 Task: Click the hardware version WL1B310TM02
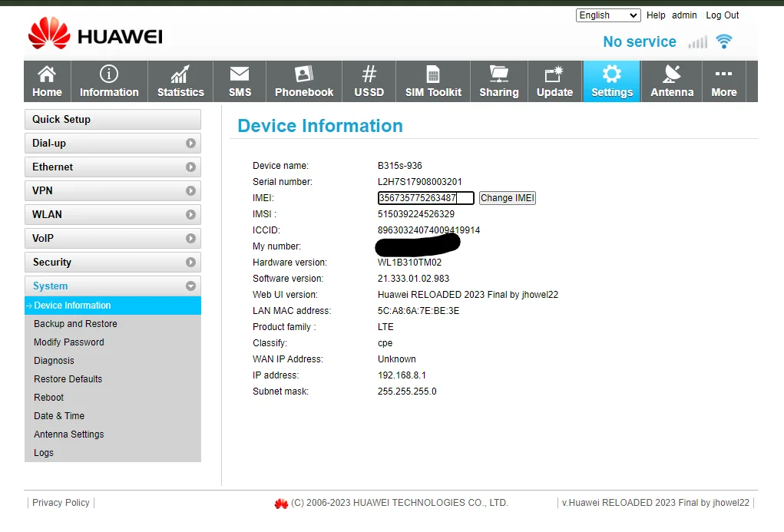click(409, 263)
